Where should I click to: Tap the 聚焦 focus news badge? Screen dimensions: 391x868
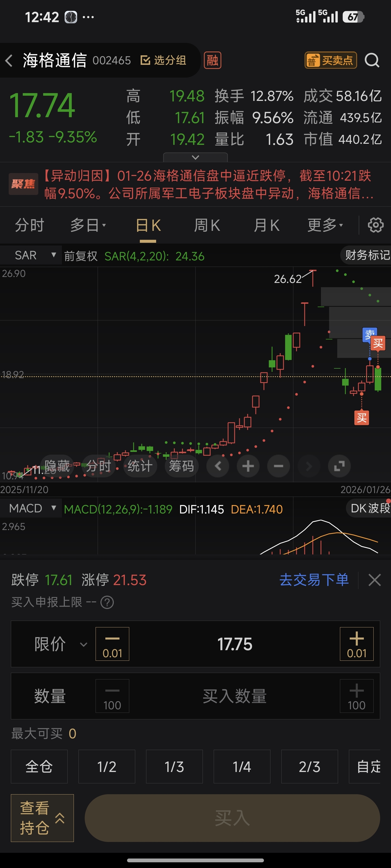point(23,184)
